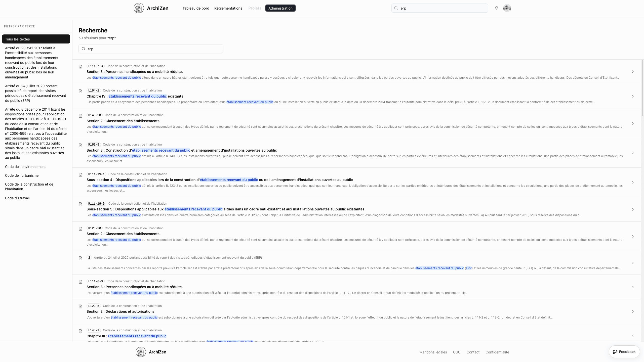This screenshot has height=362, width=644.
Task: Click the profile avatar picture
Action: click(x=507, y=8)
